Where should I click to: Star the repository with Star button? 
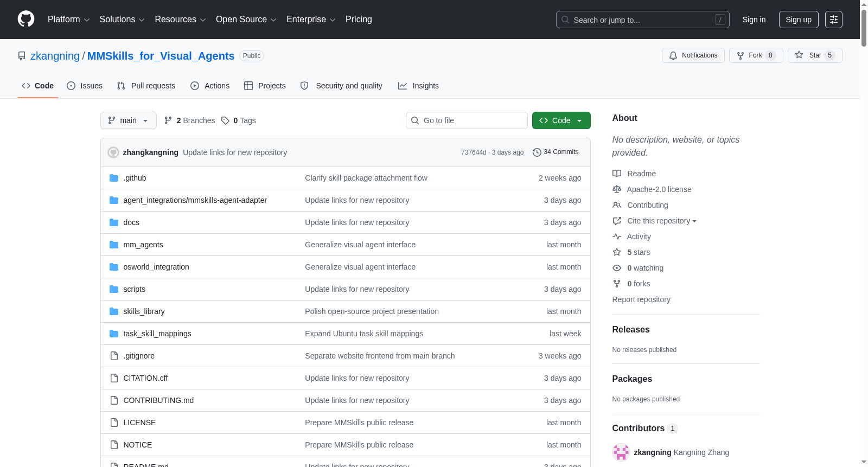[815, 55]
